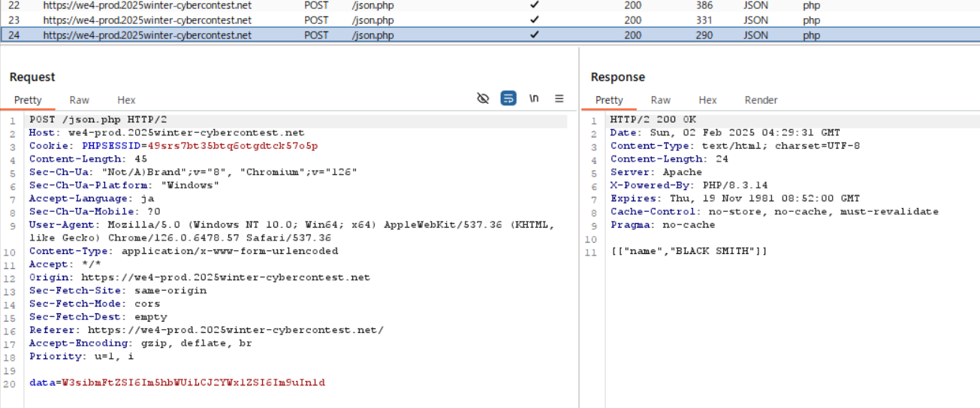The width and height of the screenshot is (980, 408).
Task: Click the Pragma: no-cache header
Action: click(663, 225)
